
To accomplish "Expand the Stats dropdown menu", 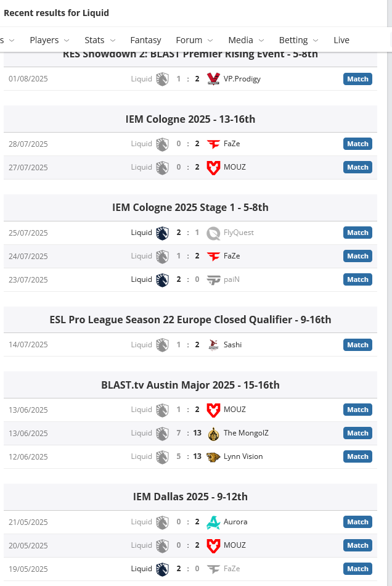I will (x=100, y=40).
